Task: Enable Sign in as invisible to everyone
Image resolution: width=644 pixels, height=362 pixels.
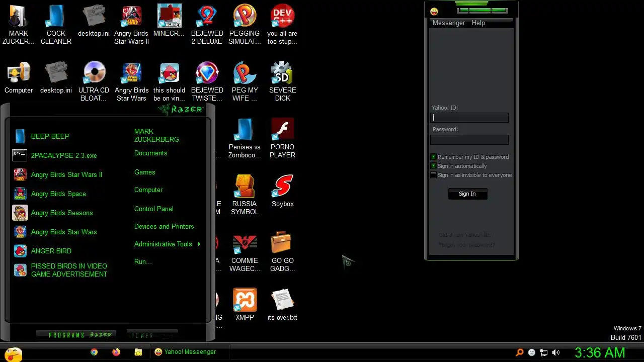Action: (x=433, y=175)
